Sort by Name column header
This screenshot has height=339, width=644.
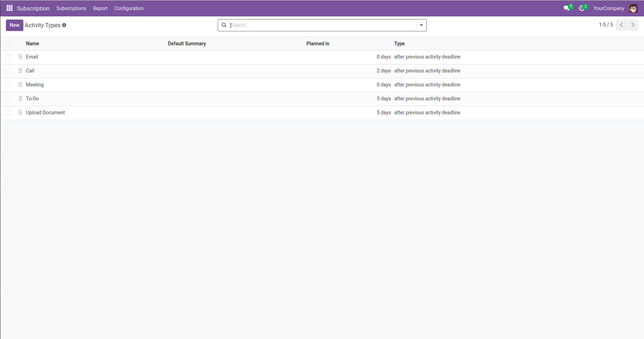tap(32, 44)
